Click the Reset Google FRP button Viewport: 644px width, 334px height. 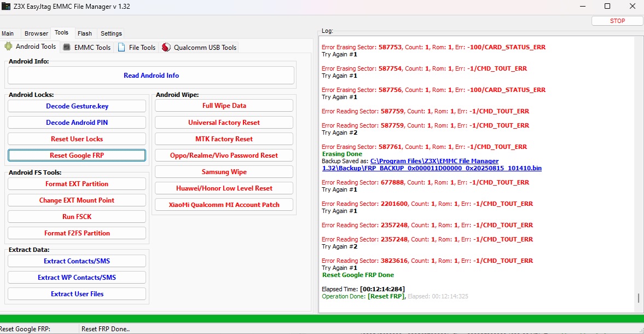click(77, 156)
